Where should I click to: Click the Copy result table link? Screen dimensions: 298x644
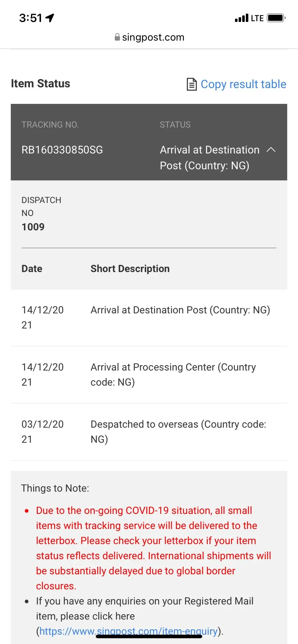(x=243, y=84)
